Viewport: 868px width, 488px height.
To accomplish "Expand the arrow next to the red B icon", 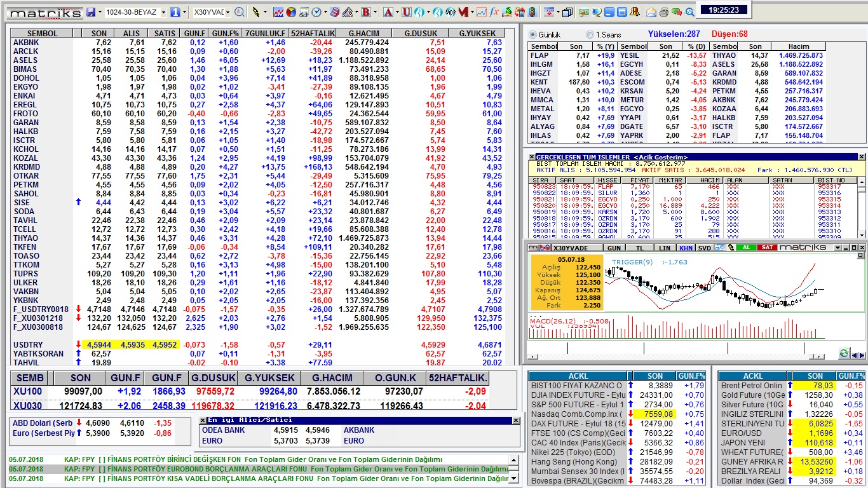I will coord(375,12).
